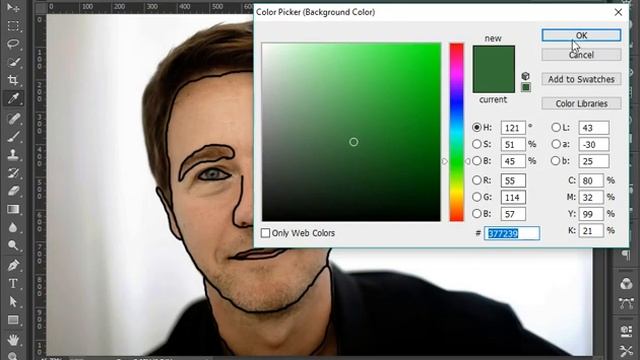Select the R (red) radio button

click(x=477, y=180)
